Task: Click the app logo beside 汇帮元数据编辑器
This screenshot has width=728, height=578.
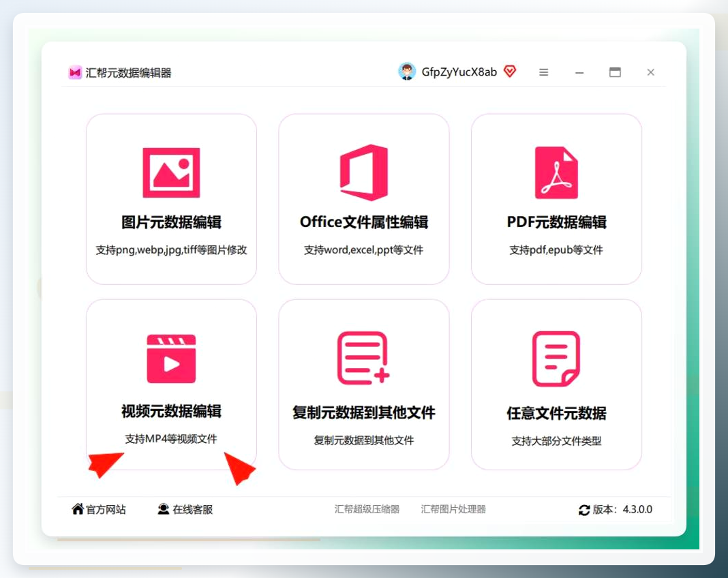Action: click(x=75, y=72)
